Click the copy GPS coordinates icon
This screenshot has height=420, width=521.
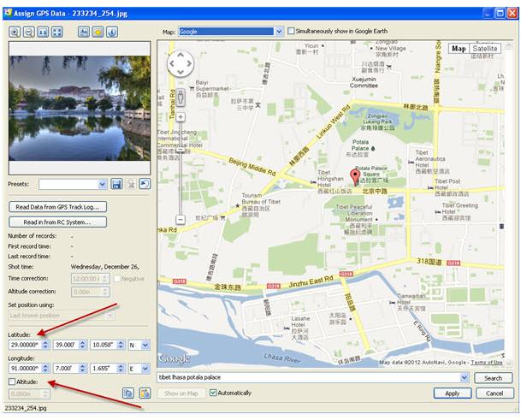point(128,393)
